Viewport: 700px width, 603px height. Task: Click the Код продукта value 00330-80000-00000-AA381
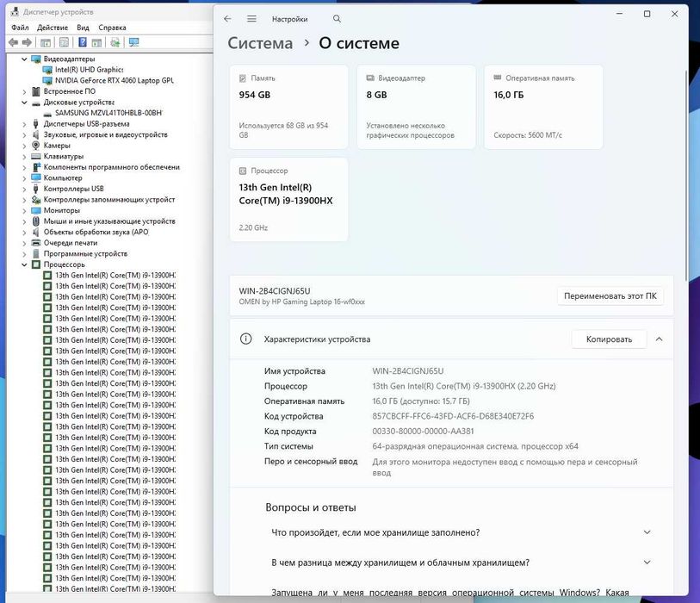point(424,431)
